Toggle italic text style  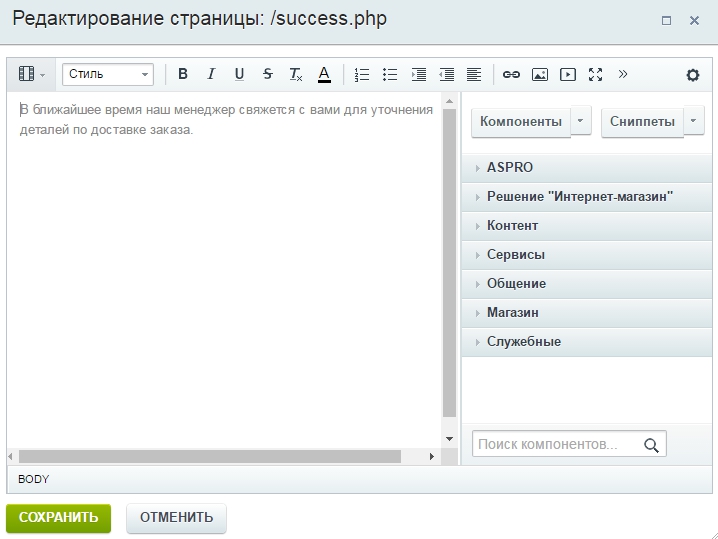tap(211, 74)
